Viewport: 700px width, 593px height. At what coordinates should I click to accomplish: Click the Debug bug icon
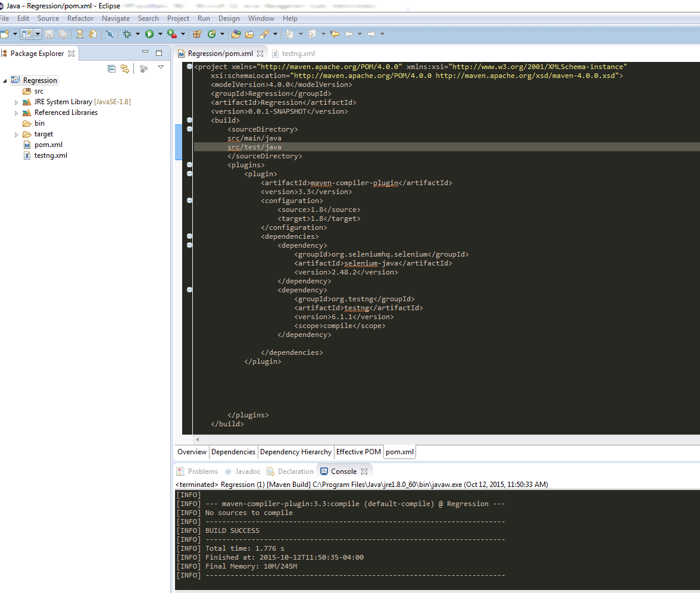(127, 35)
